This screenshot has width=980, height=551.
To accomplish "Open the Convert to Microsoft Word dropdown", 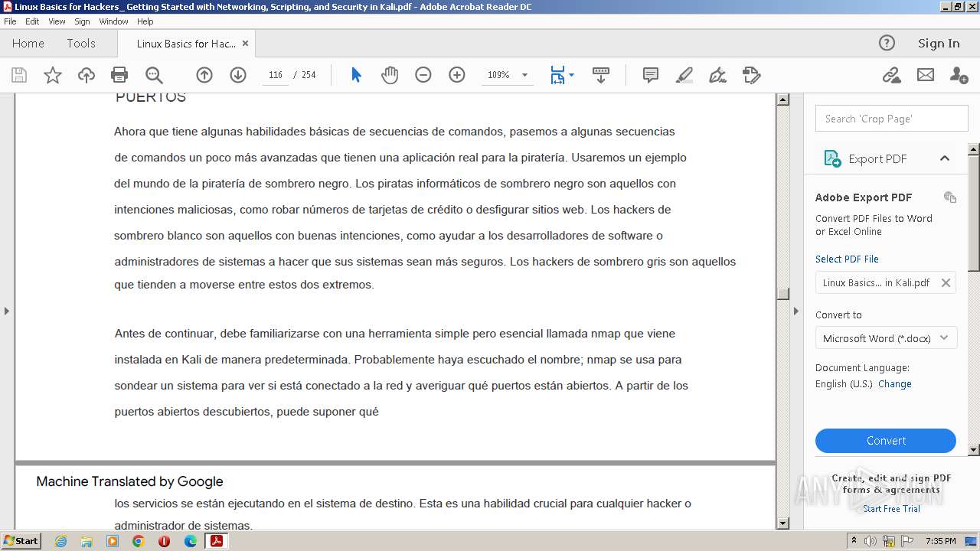I will pos(887,338).
